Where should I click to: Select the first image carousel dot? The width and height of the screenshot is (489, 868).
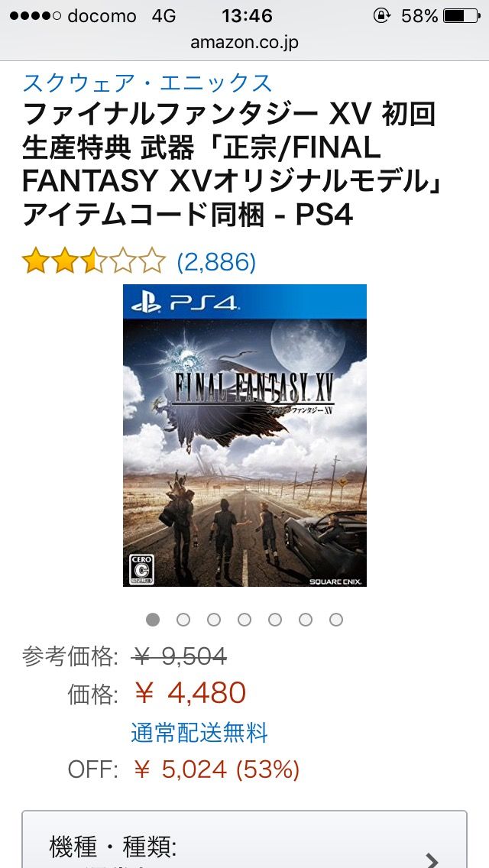153,620
